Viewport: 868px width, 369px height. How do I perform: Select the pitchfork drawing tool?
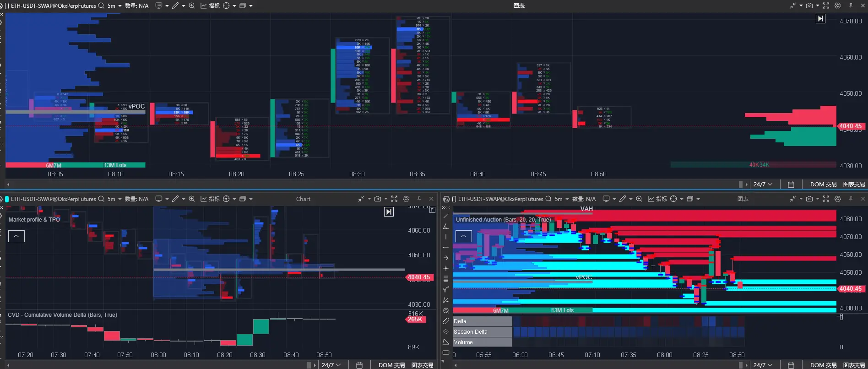coord(446,289)
